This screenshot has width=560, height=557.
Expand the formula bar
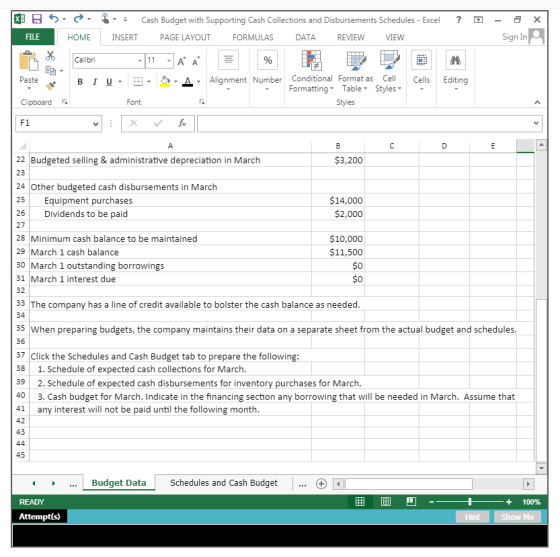pos(536,123)
